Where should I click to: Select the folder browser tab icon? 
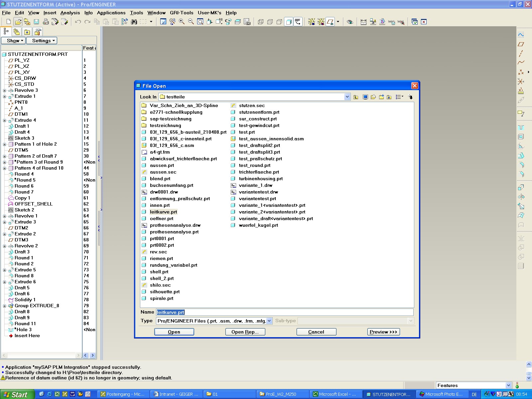click(x=17, y=32)
